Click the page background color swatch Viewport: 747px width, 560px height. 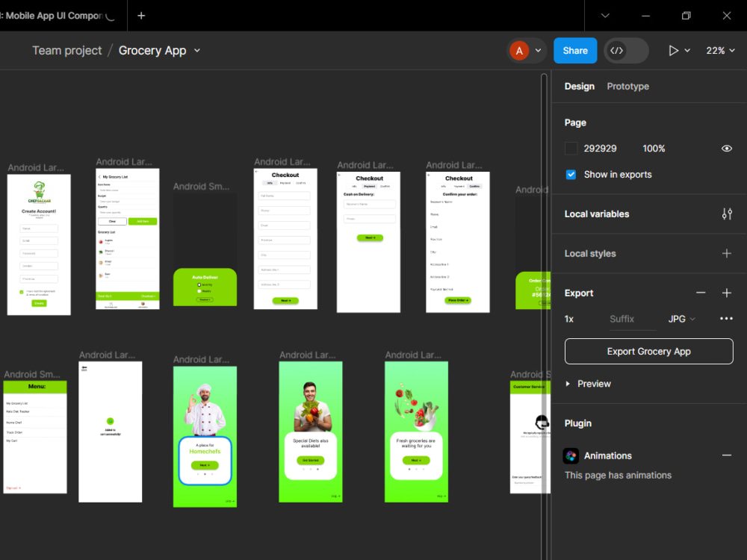point(571,149)
